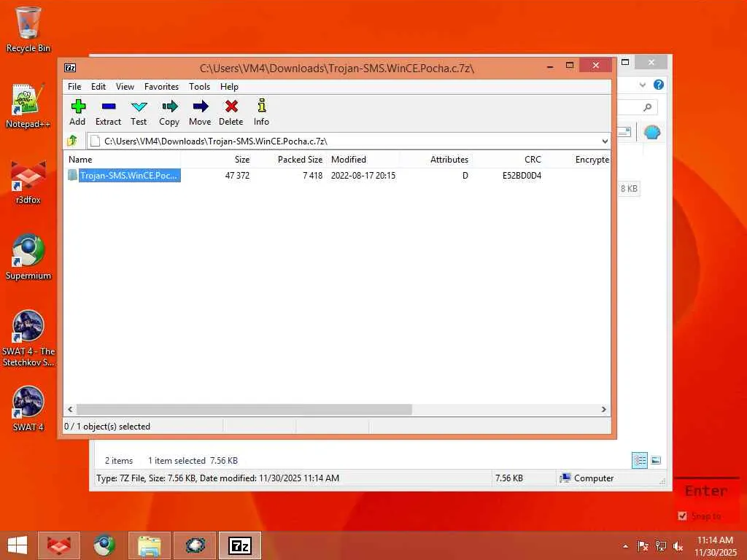
Task: Run the Test archive tool
Action: click(x=139, y=112)
